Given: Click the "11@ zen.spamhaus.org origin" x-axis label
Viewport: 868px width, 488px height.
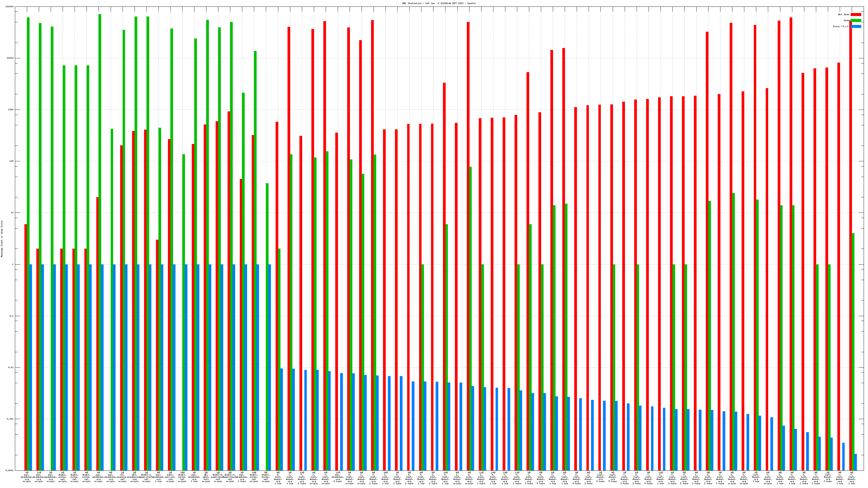Looking at the screenshot, I should (39, 477).
